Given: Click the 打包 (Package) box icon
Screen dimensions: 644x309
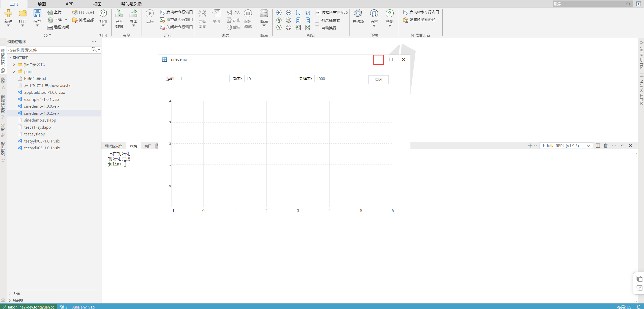Looking at the screenshot, I should [x=103, y=14].
